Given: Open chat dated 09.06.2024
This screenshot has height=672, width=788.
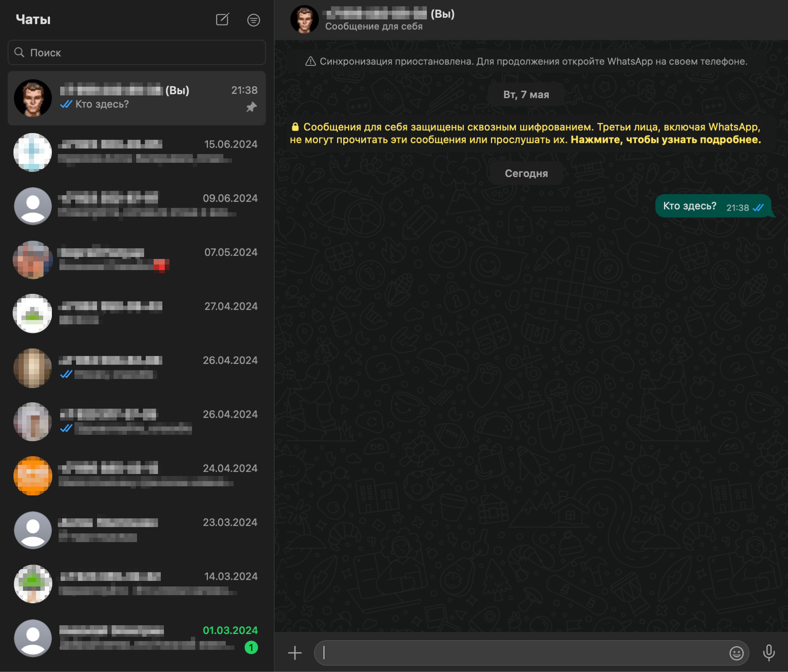Looking at the screenshot, I should [x=137, y=206].
